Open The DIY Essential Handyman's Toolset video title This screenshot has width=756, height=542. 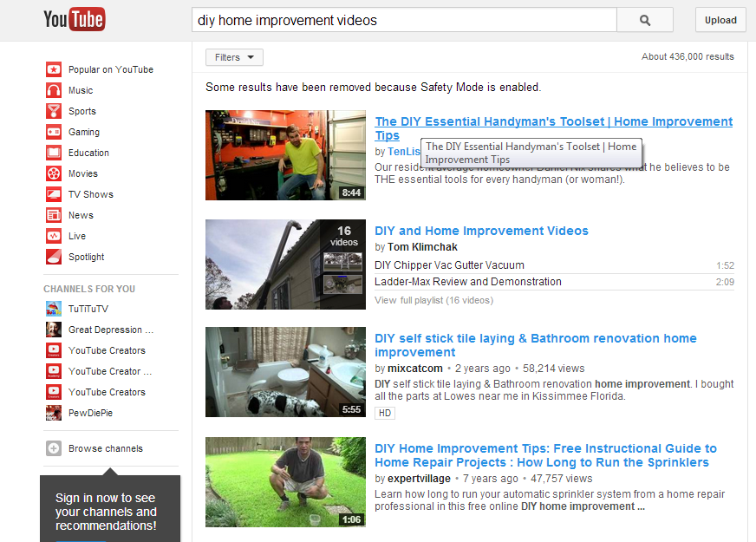pos(553,128)
